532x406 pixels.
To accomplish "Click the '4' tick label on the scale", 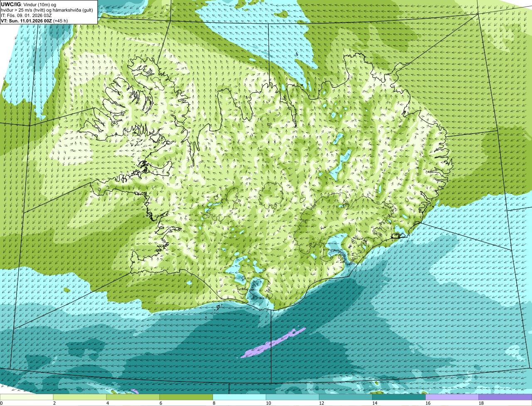I will coord(108,403).
